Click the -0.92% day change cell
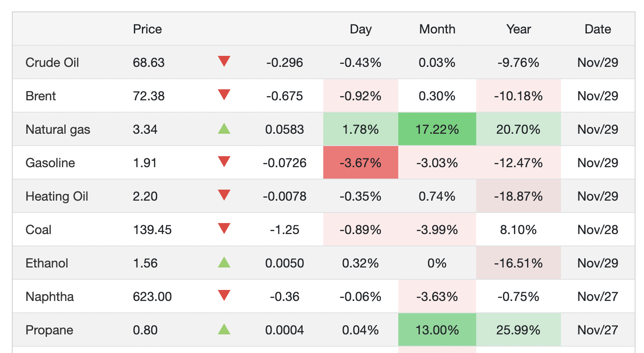The height and width of the screenshot is (353, 644). [x=361, y=96]
